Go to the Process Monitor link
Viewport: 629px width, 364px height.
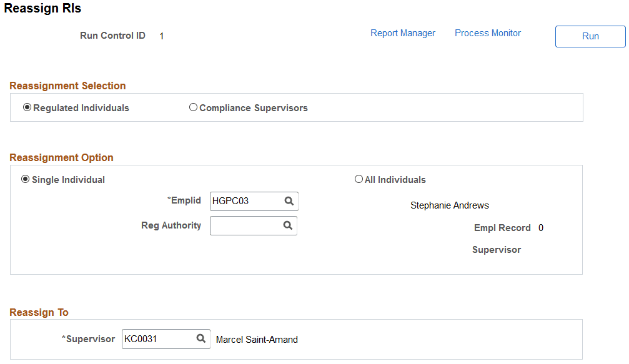[488, 33]
